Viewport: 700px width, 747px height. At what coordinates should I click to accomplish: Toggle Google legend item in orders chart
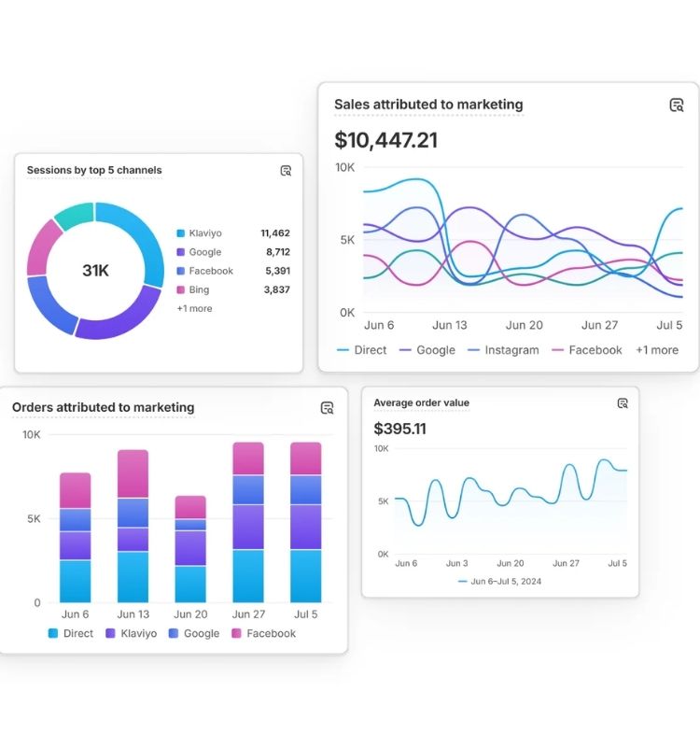pyautogui.click(x=193, y=633)
